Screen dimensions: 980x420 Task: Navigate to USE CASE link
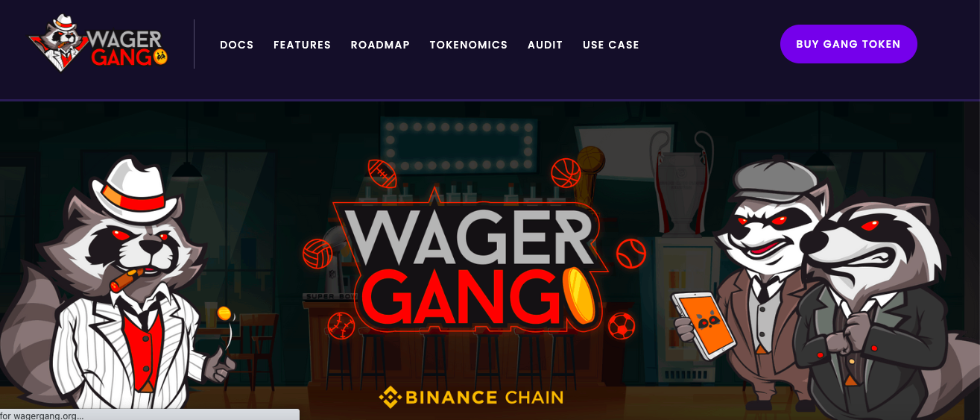pyautogui.click(x=611, y=45)
